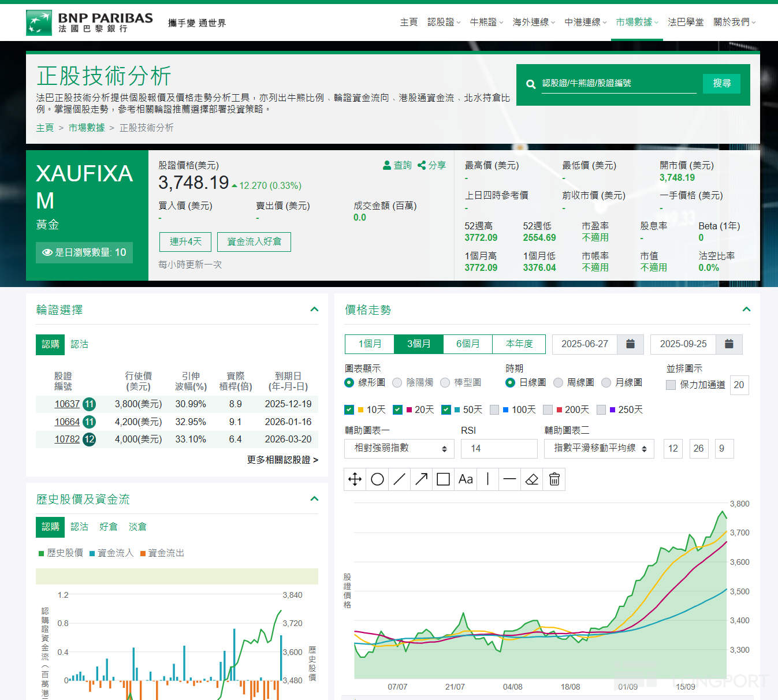Switch to the 本年度 range tab
This screenshot has width=778, height=700.
[519, 344]
